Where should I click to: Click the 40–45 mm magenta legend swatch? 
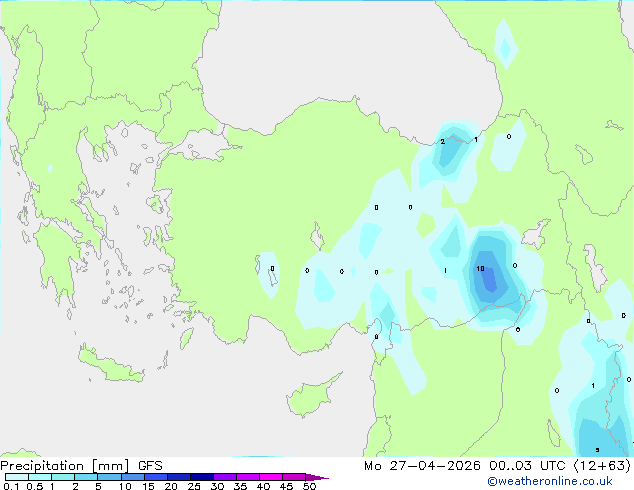[271, 477]
